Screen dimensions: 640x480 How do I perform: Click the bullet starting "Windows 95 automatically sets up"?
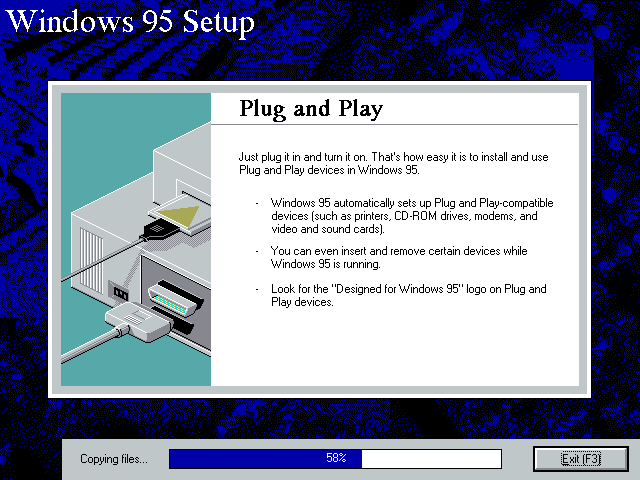(x=412, y=216)
